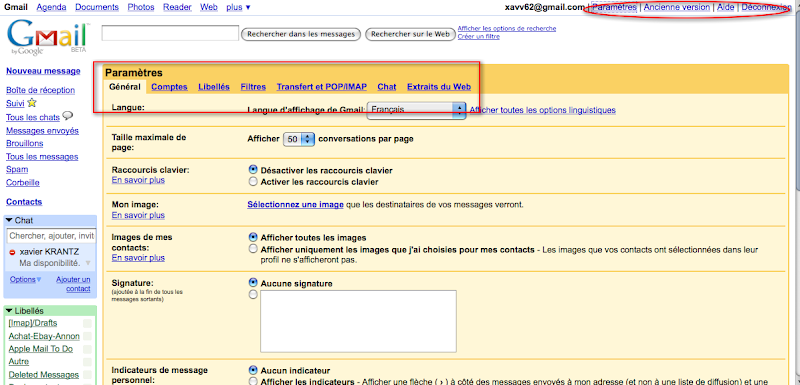Open the Aide link
The image size is (800, 385).
726,7
